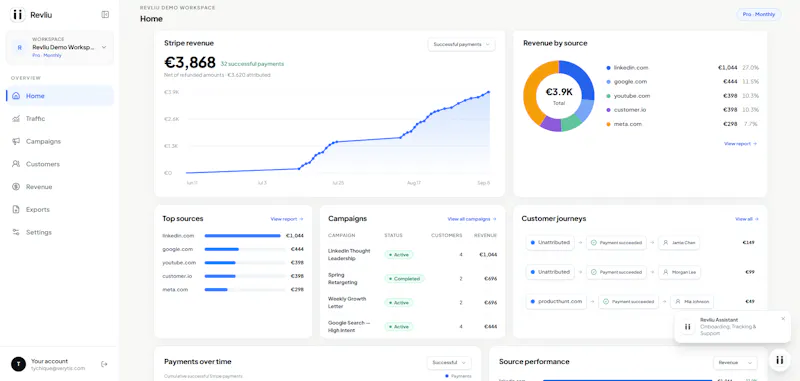
Task: Click the meta.com orange legend dot
Action: click(x=608, y=124)
